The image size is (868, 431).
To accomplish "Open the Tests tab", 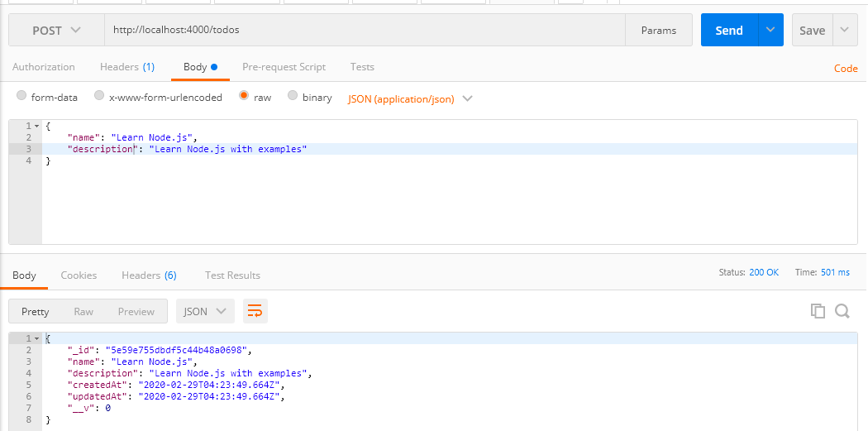I will tap(362, 67).
